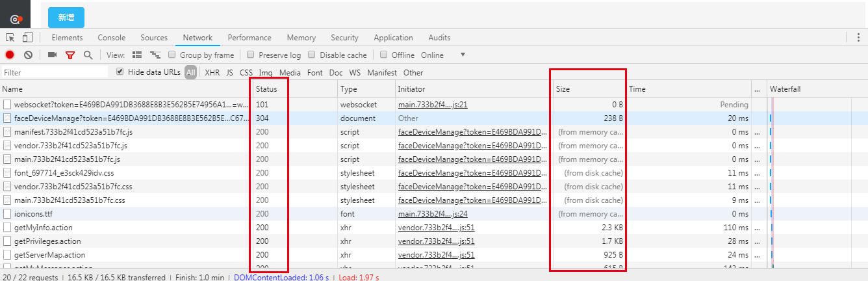Open the Elements tab

click(x=67, y=38)
